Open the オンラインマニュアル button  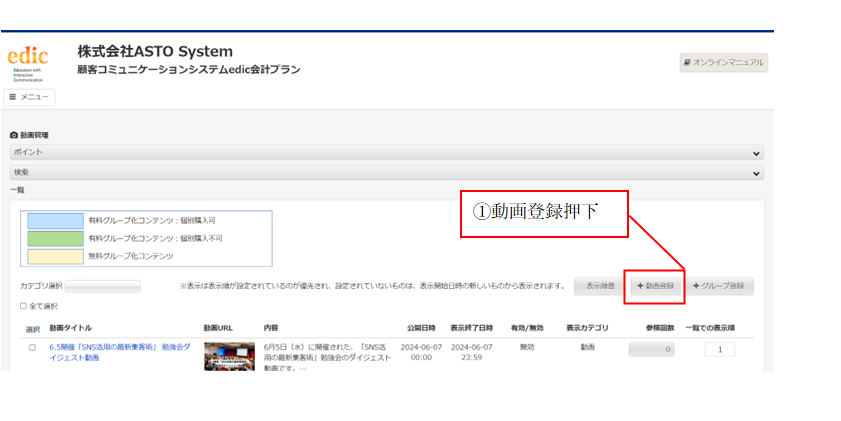tap(724, 62)
